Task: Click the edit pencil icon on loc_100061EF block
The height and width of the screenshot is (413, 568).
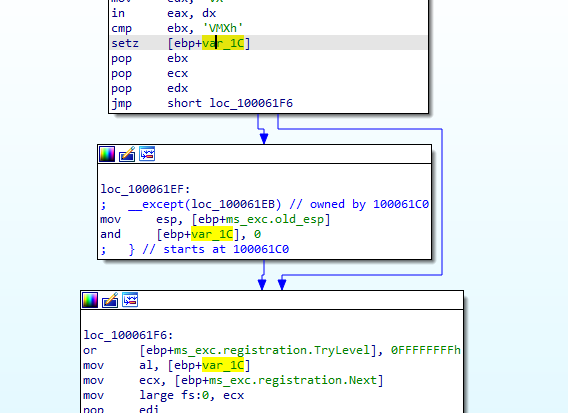Action: tap(127, 154)
